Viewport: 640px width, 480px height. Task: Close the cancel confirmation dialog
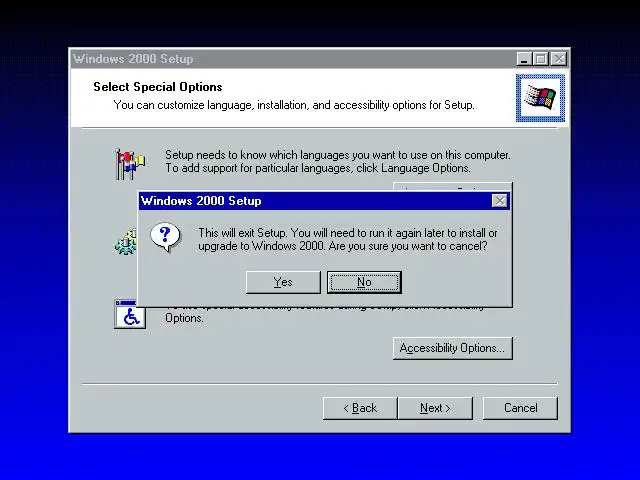pyautogui.click(x=500, y=201)
